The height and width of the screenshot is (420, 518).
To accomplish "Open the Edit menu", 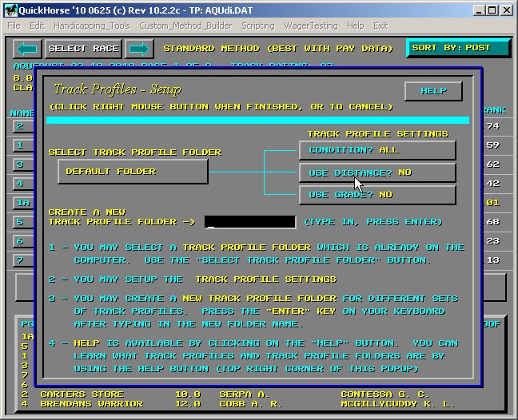I will [37, 26].
